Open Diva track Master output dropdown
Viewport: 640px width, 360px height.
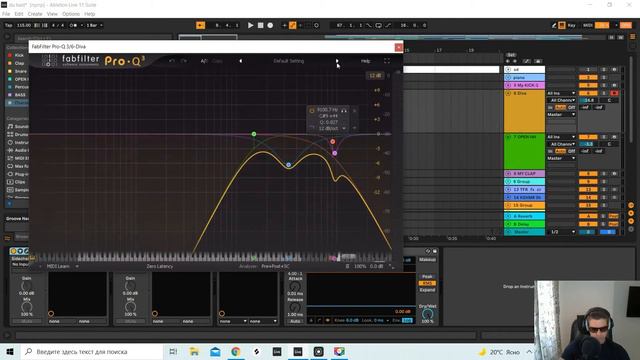(x=561, y=115)
